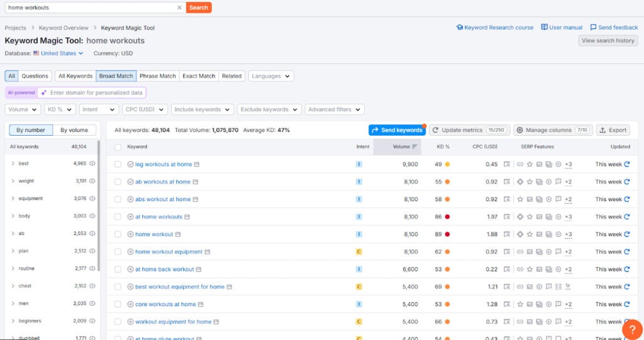
Task: Select all keywords header checkbox
Action: [118, 147]
